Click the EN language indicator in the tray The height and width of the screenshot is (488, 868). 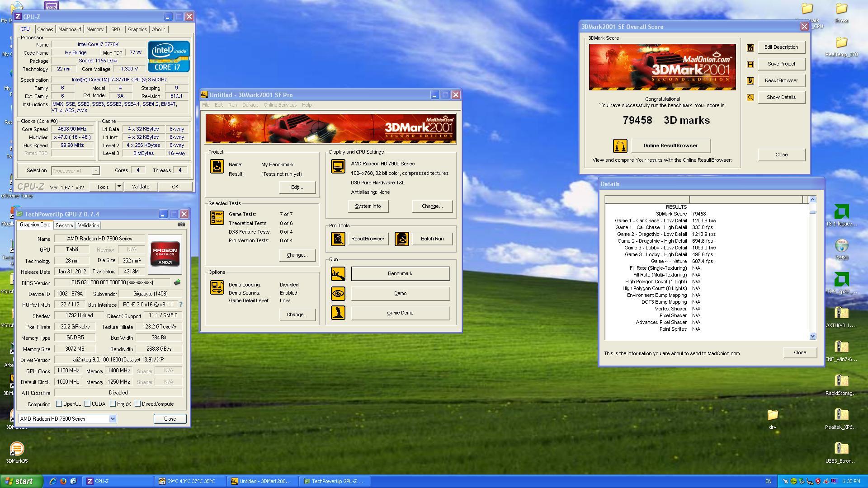[x=768, y=482]
